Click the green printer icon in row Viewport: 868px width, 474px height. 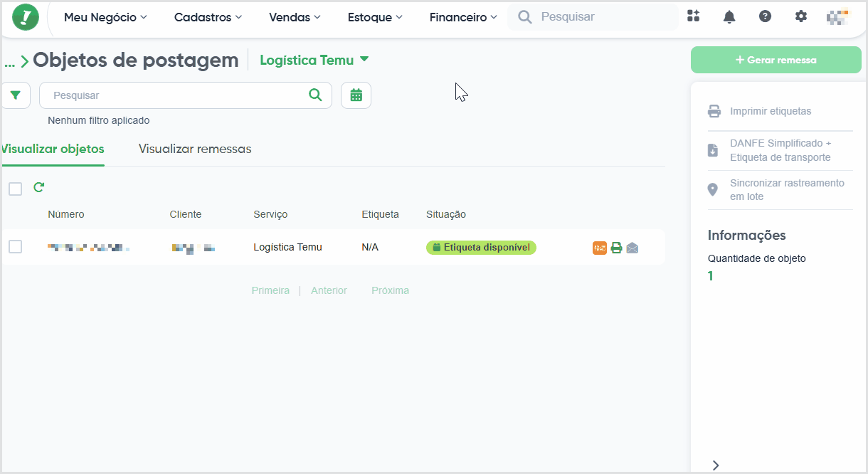[616, 248]
